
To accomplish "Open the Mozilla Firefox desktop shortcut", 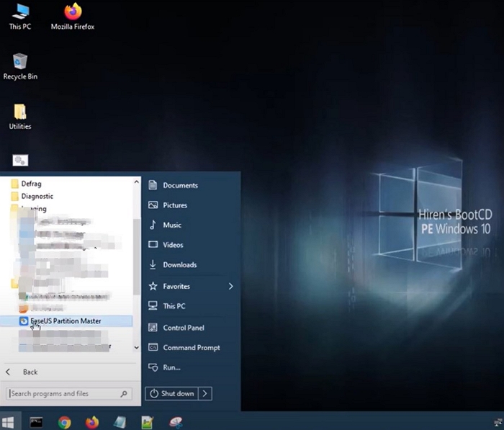I will click(x=72, y=16).
